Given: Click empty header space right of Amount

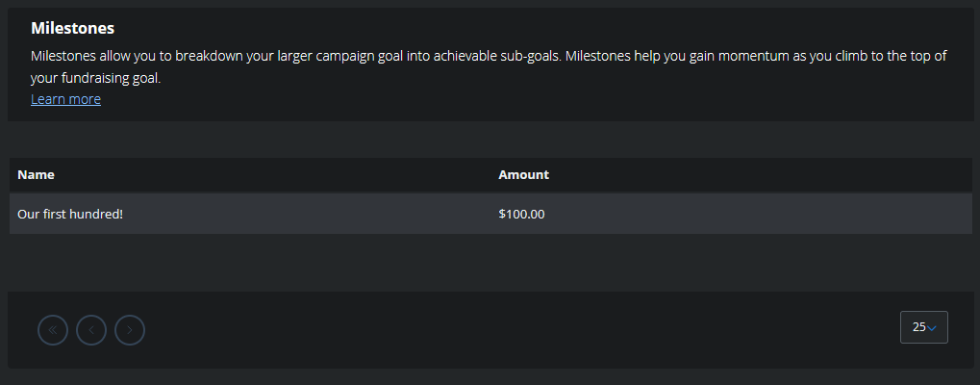Looking at the screenshot, I should click(x=760, y=175).
